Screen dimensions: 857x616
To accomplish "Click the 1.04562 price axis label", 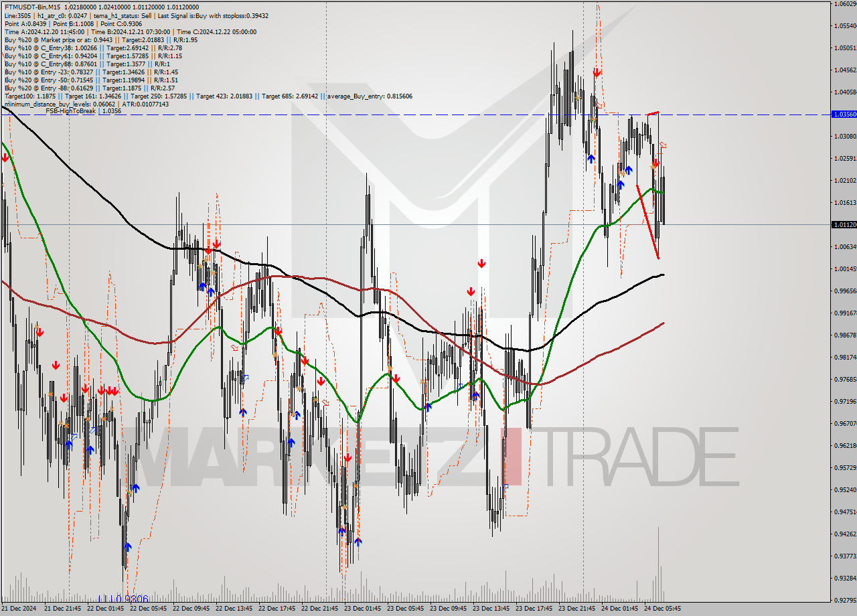I will pos(845,70).
